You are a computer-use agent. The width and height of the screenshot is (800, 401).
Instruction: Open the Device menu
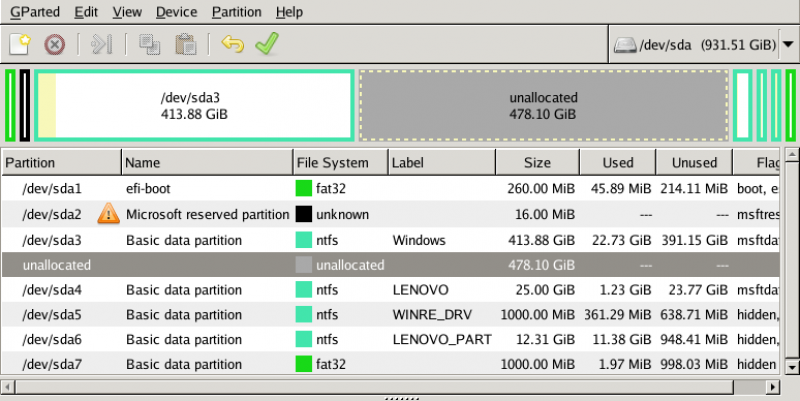177,12
